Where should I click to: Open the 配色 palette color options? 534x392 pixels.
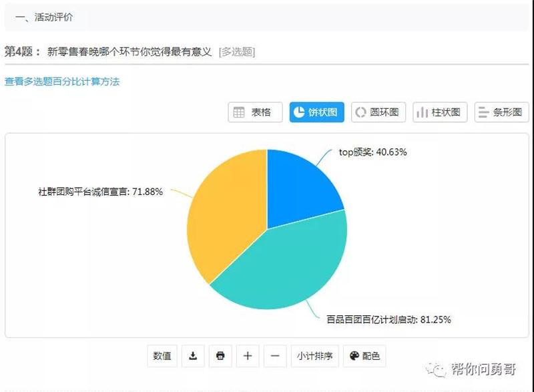tap(364, 356)
